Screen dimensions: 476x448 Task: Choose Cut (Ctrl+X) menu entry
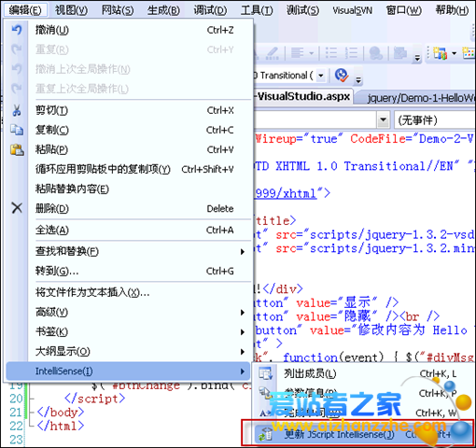(128, 110)
